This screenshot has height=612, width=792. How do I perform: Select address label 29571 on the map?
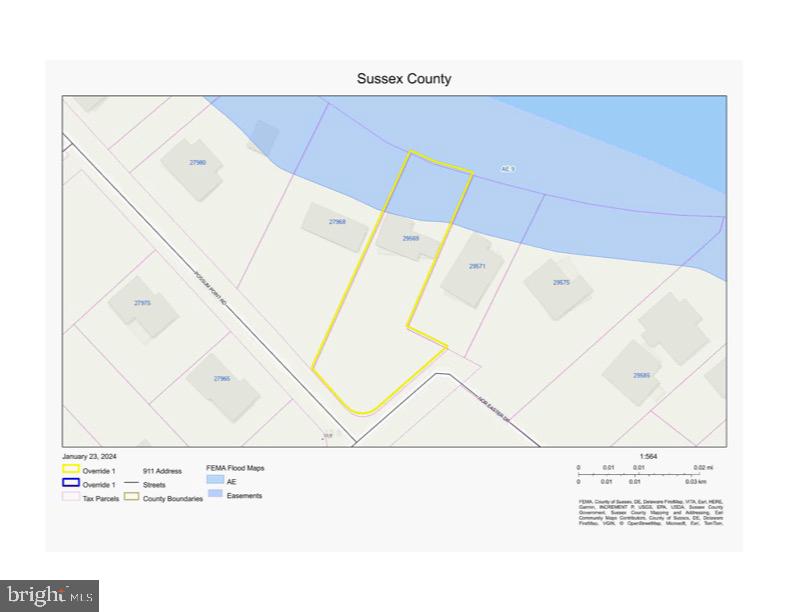[x=477, y=266]
